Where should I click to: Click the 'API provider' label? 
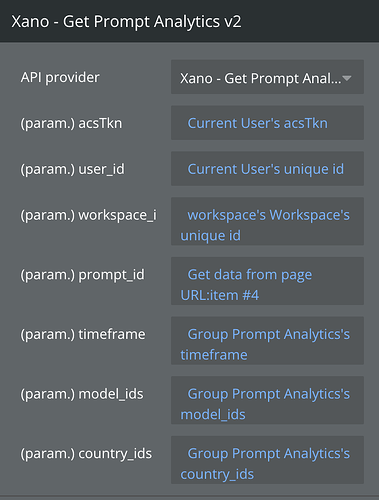(x=60, y=78)
